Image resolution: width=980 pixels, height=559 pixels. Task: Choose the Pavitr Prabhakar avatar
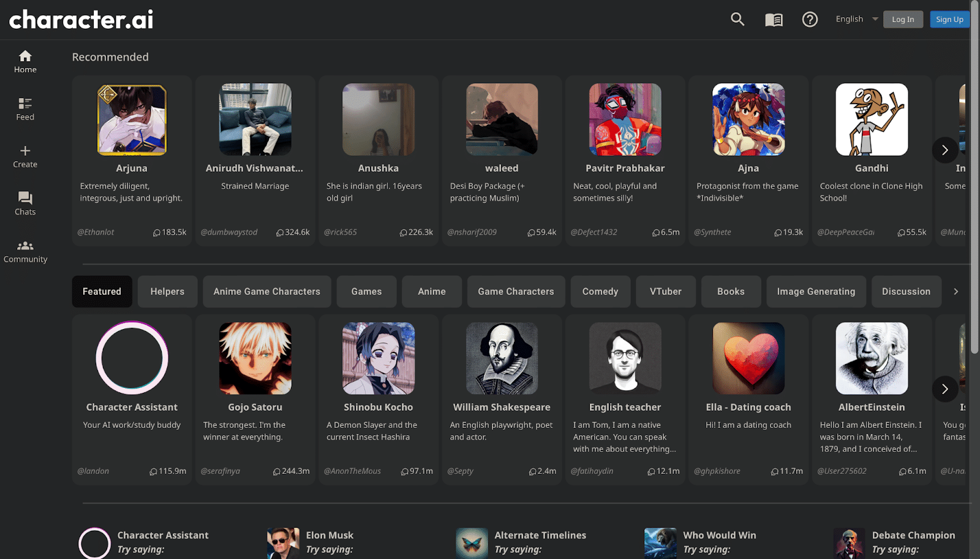(x=625, y=120)
